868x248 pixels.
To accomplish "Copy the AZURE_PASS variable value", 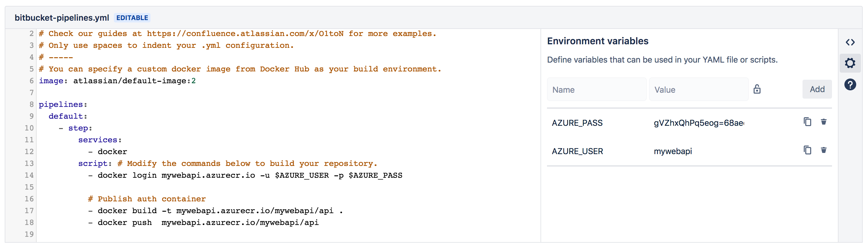I will coord(807,122).
